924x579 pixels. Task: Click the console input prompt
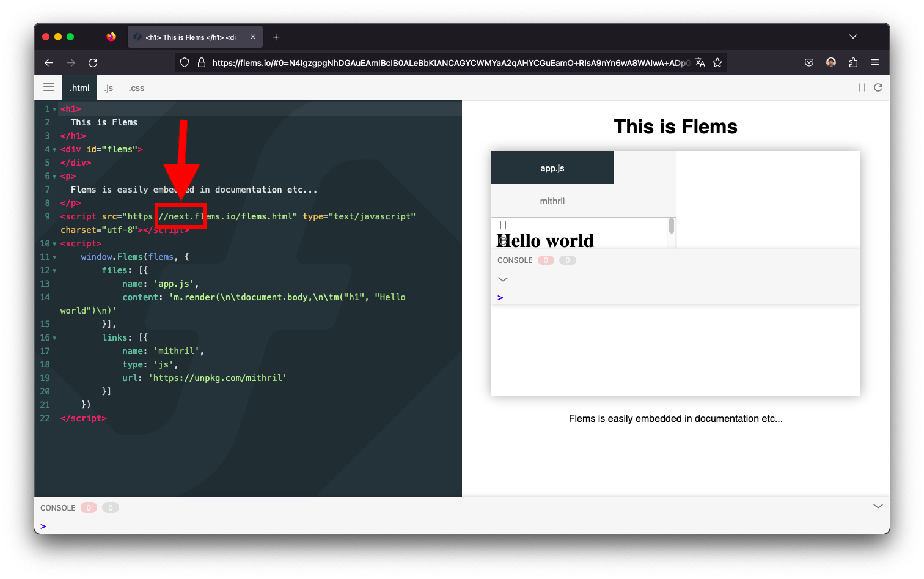pyautogui.click(x=43, y=526)
